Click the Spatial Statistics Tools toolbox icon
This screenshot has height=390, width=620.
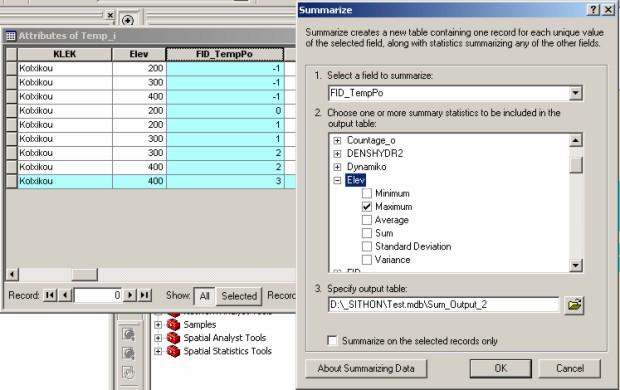pyautogui.click(x=173, y=351)
